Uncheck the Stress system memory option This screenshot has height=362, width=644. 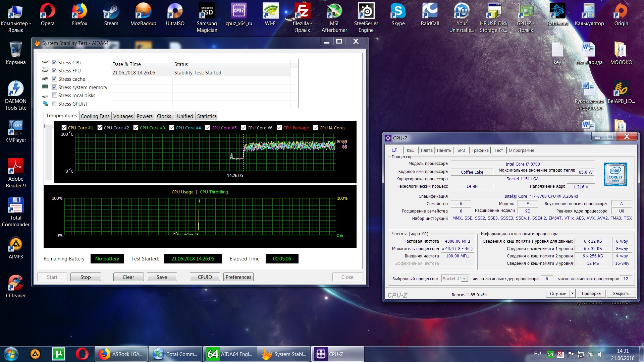click(x=54, y=87)
